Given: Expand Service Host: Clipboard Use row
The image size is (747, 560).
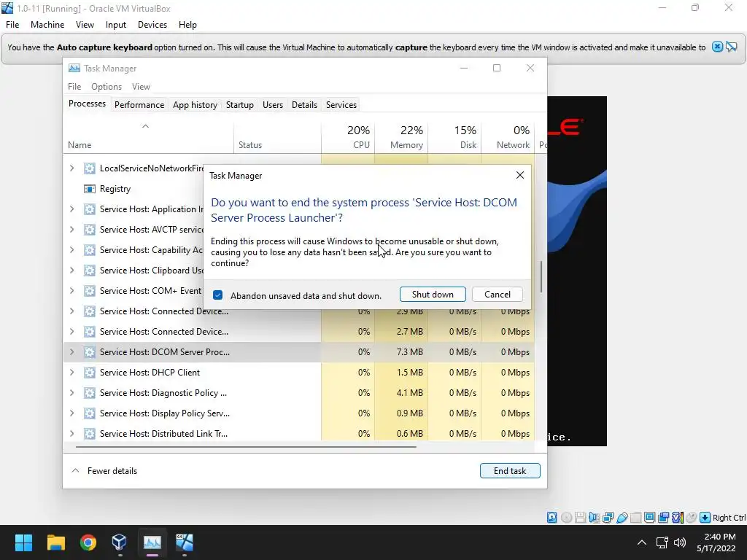Looking at the screenshot, I should pos(72,271).
